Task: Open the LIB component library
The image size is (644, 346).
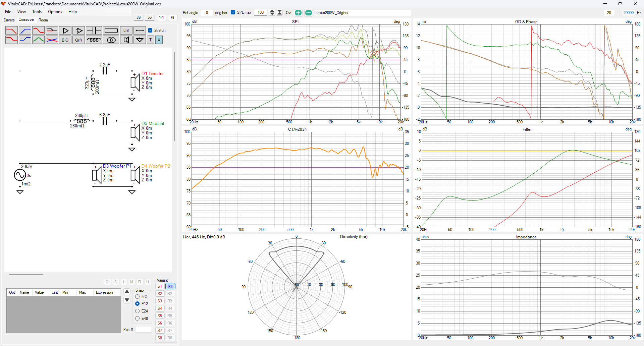Action: click(126, 31)
